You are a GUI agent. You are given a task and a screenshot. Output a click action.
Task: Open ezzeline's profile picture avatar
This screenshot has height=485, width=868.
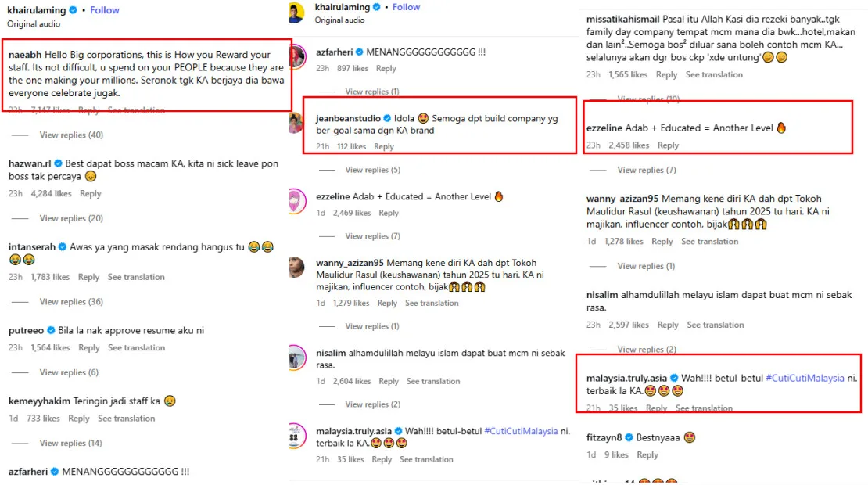297,202
